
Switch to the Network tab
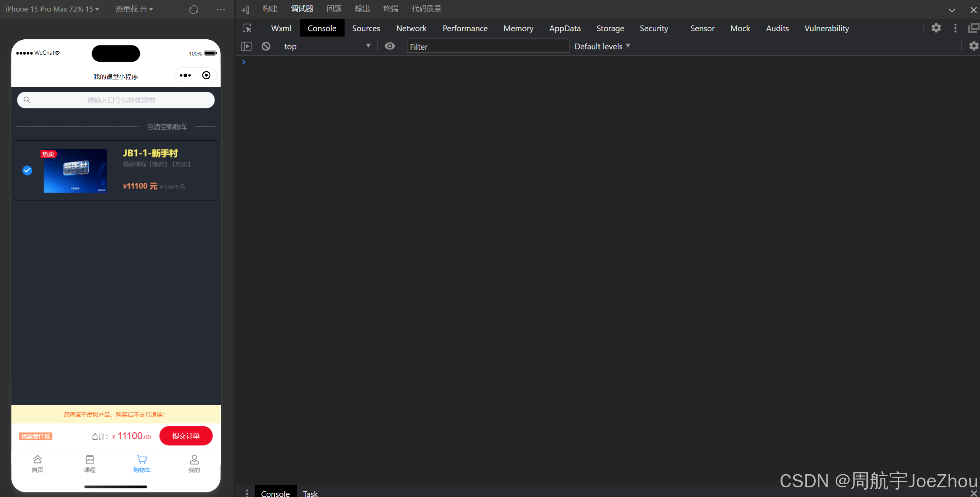coord(411,28)
